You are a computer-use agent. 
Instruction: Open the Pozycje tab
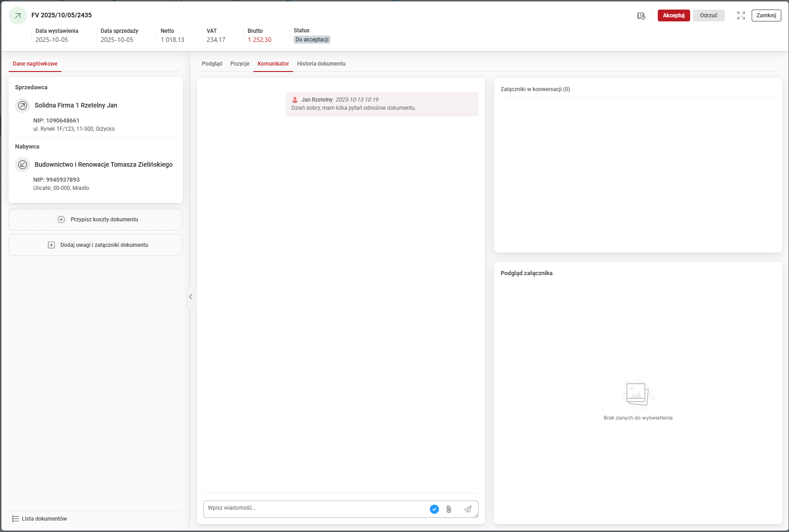tap(240, 64)
